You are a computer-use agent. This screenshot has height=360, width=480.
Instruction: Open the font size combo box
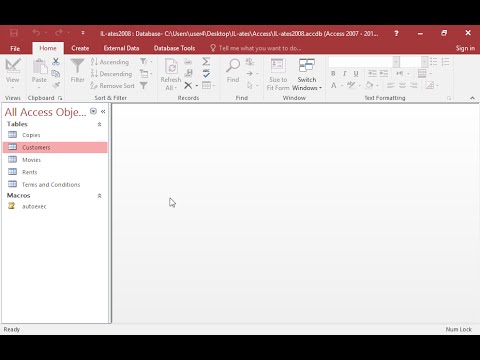(414, 62)
